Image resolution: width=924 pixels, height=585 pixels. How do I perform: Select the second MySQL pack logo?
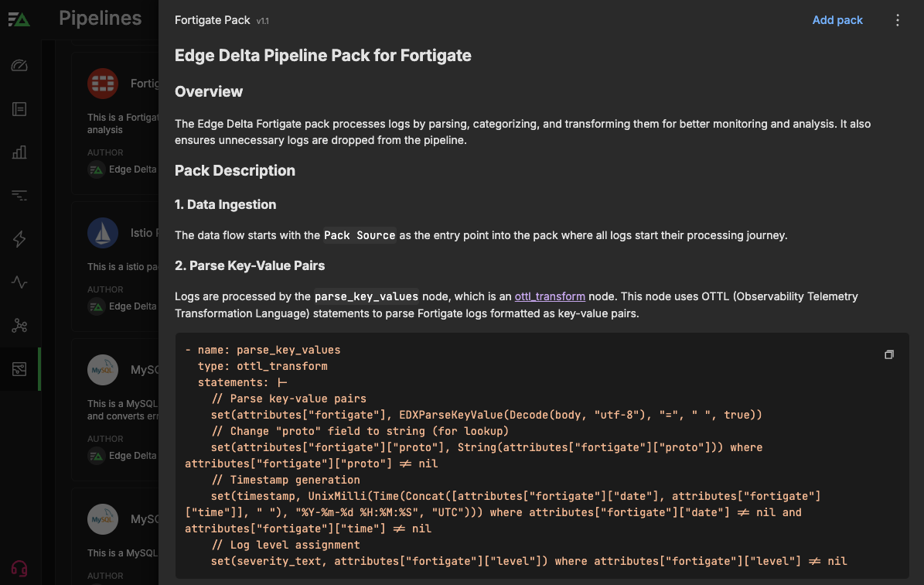(x=103, y=519)
